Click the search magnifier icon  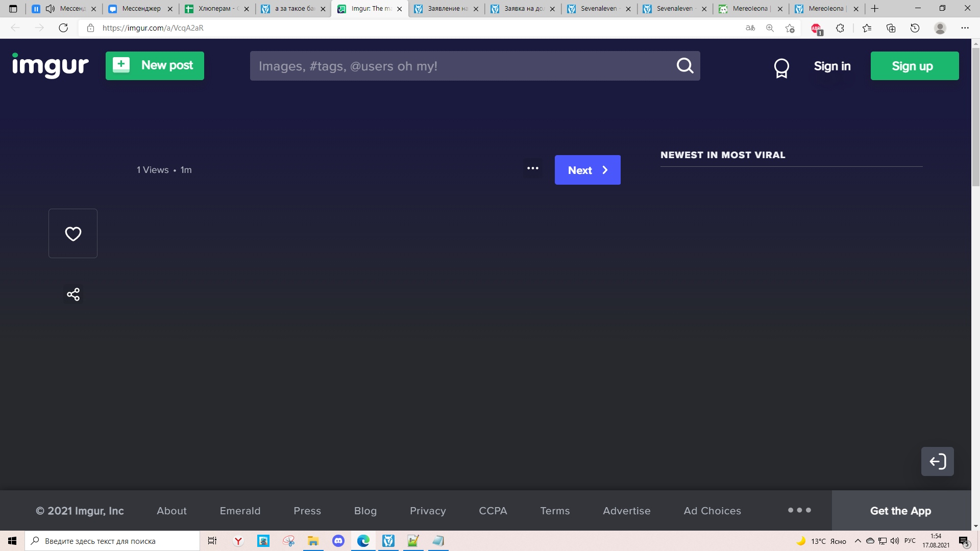tap(685, 66)
